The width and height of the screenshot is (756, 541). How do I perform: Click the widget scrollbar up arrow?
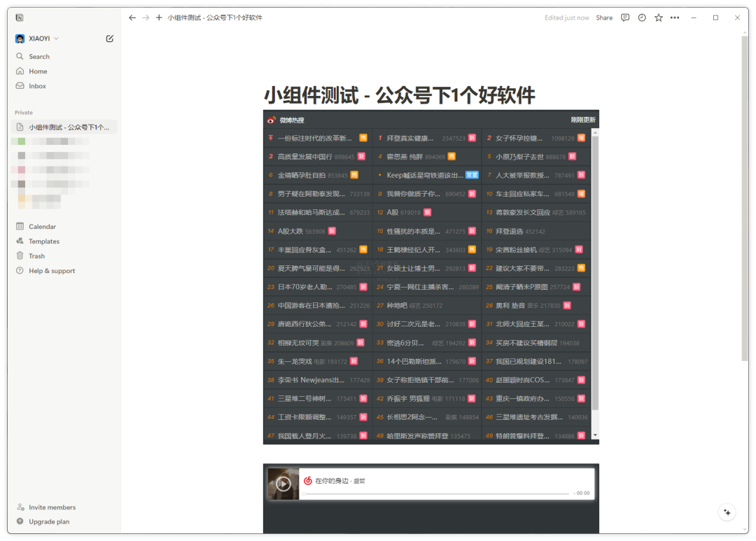coord(595,132)
